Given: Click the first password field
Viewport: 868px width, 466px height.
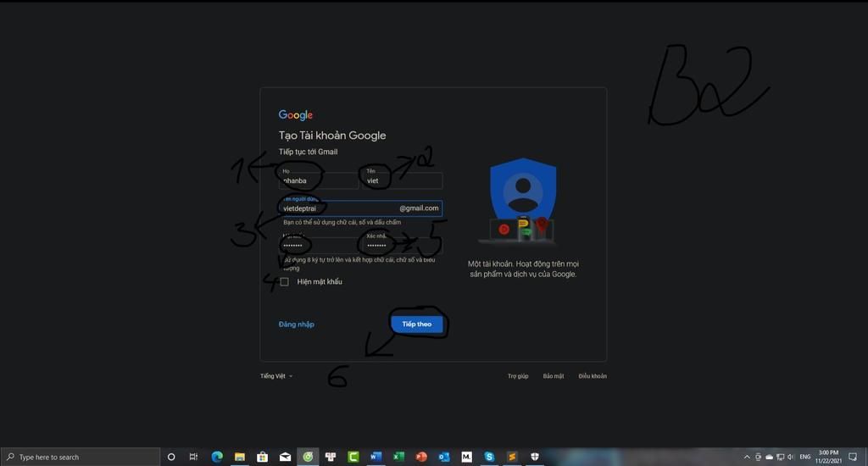Looking at the screenshot, I should click(x=319, y=245).
